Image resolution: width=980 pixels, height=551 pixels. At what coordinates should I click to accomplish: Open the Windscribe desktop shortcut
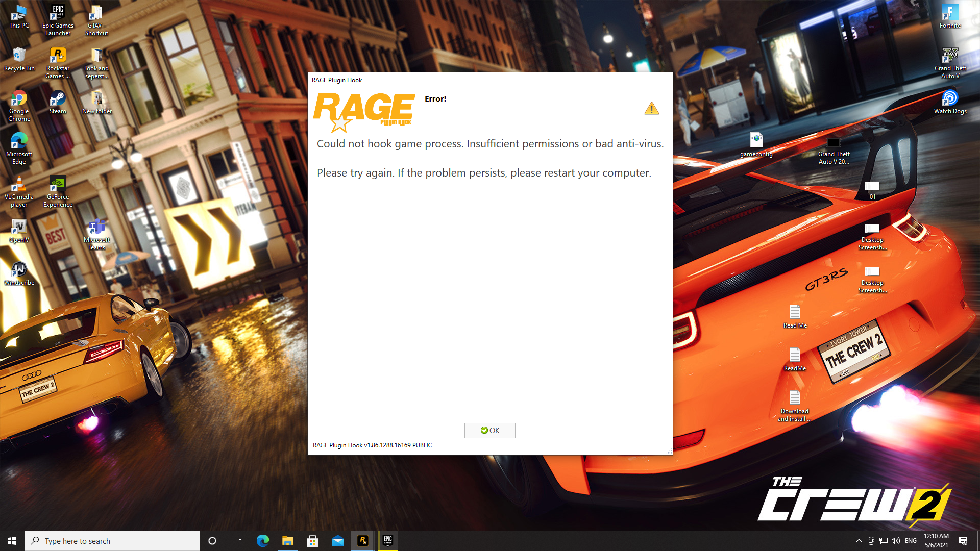(19, 270)
